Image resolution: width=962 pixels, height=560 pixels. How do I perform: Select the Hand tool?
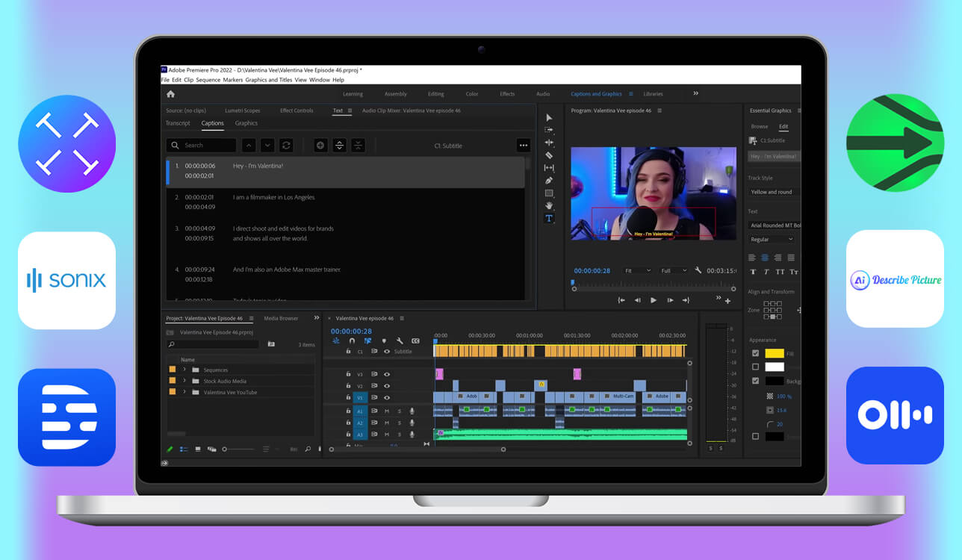pyautogui.click(x=549, y=205)
